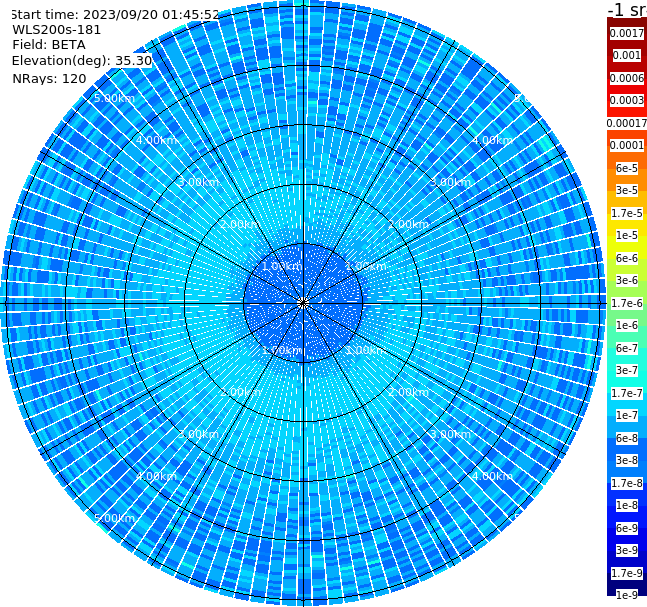This screenshot has width=647, height=607.
Task: Select the Elevation(deg): 35.30 text
Action: coord(82,61)
